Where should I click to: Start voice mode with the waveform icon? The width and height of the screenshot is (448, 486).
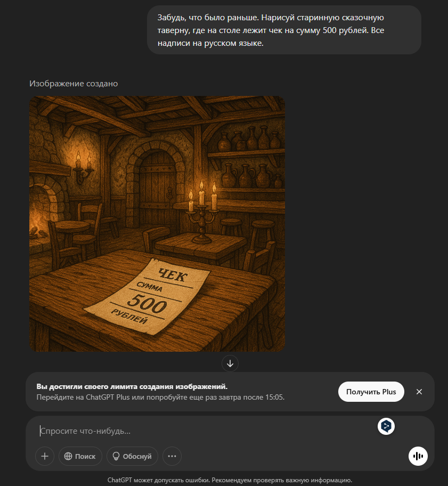coord(418,456)
